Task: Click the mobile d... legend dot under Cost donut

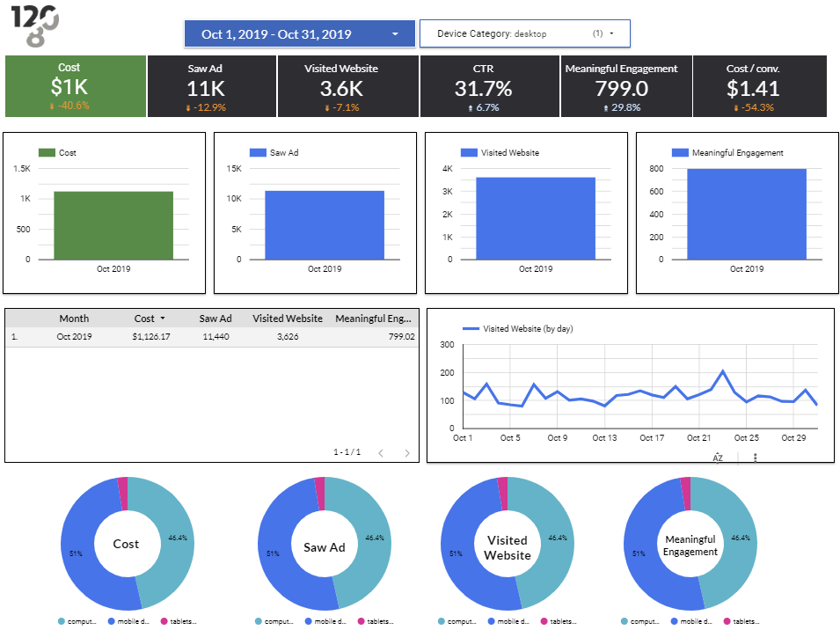Action: click(112, 621)
